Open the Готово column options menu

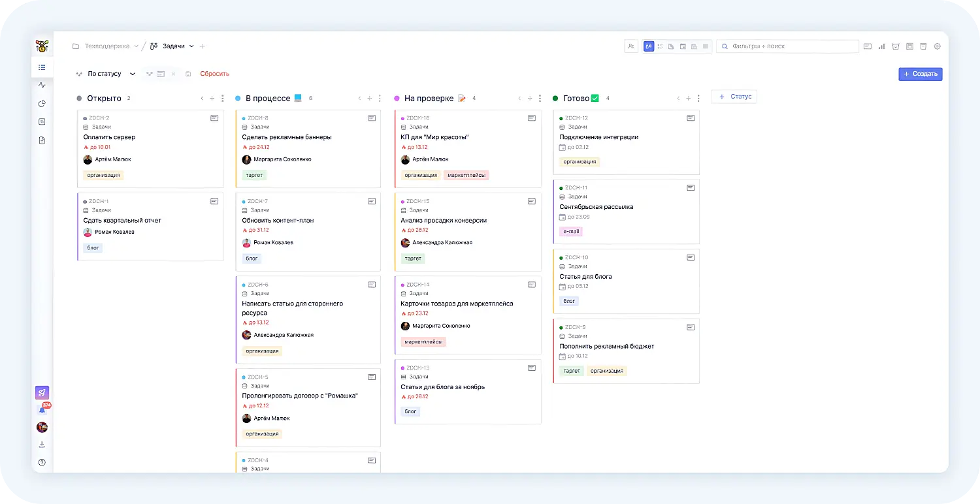coord(698,99)
